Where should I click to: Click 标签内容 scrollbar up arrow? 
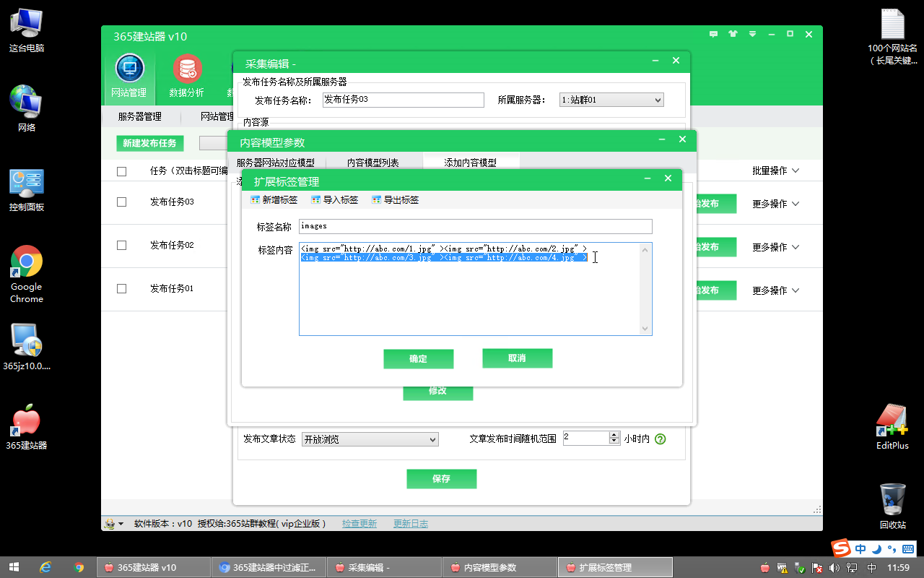(x=645, y=249)
